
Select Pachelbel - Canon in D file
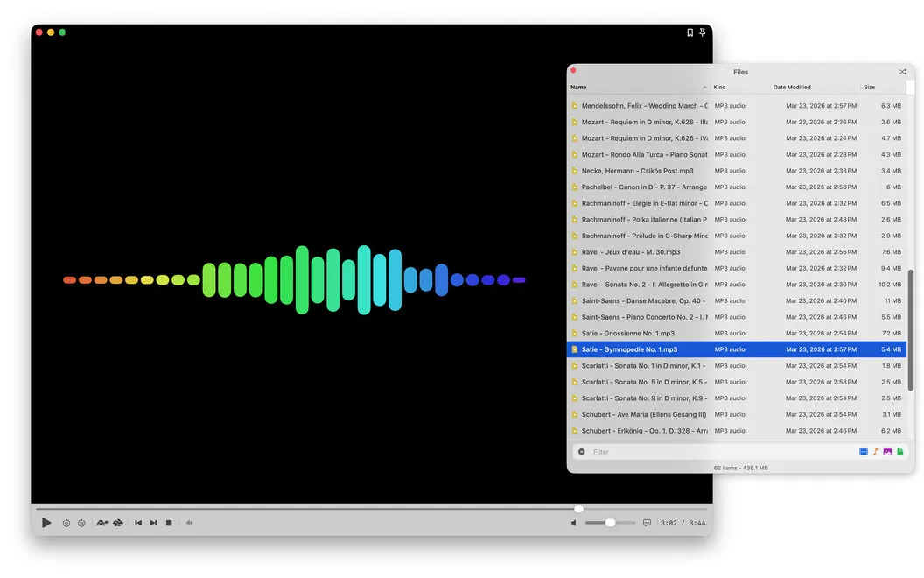(x=737, y=187)
